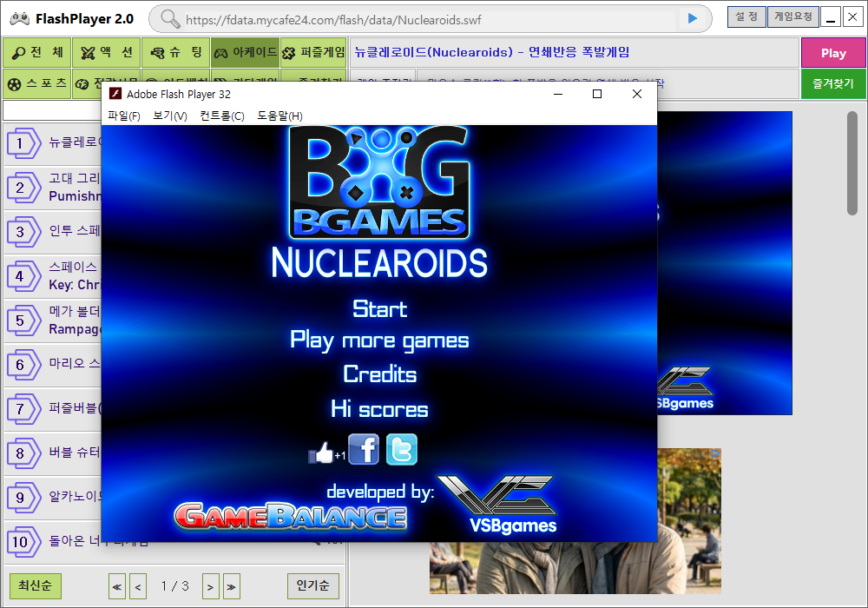Open the 보기(V) menu in Flash Player
This screenshot has height=608, width=868.
click(x=170, y=116)
